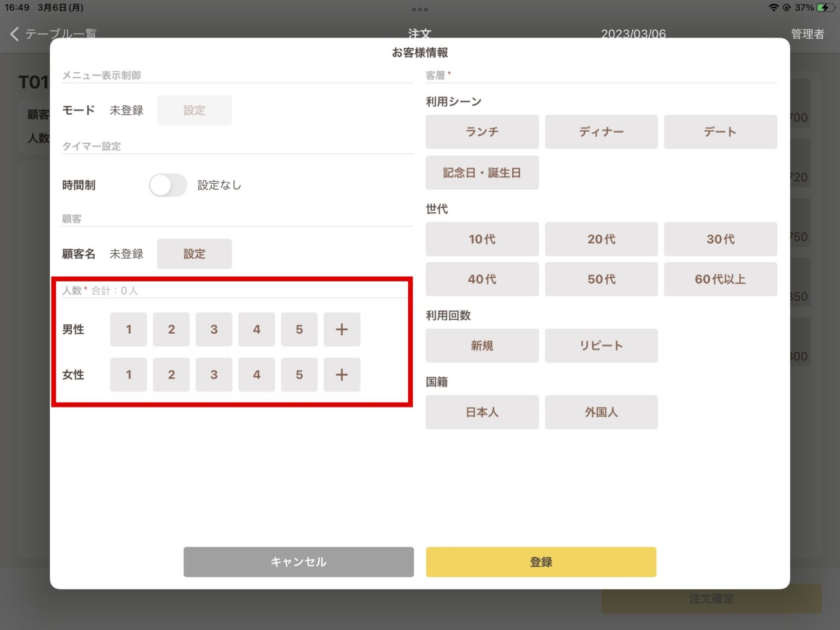The image size is (840, 630).
Task: Choose the 10代 generation option
Action: [x=482, y=239]
